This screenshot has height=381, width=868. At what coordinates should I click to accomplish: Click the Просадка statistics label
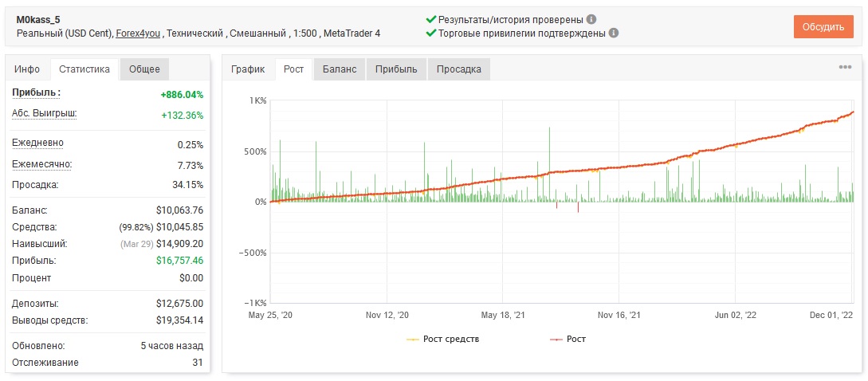point(35,184)
